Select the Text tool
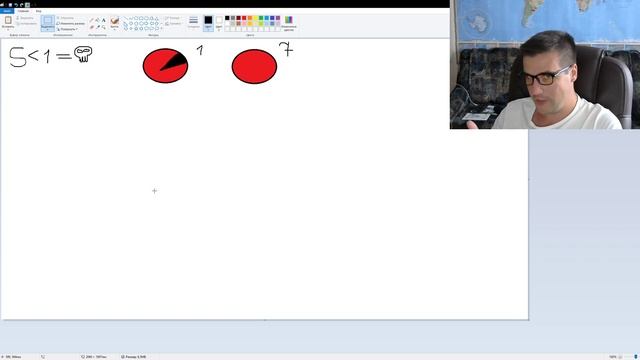 click(x=103, y=20)
